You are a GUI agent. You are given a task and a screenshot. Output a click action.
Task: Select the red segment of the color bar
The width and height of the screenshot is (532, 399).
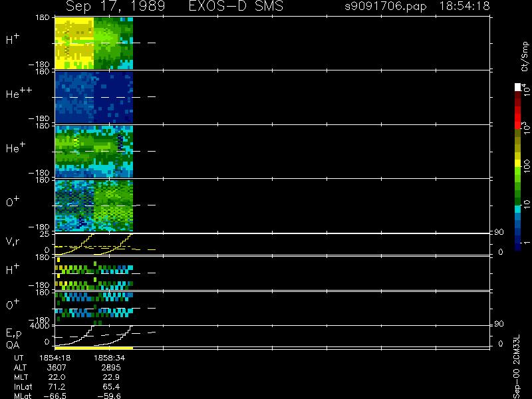(x=517, y=118)
